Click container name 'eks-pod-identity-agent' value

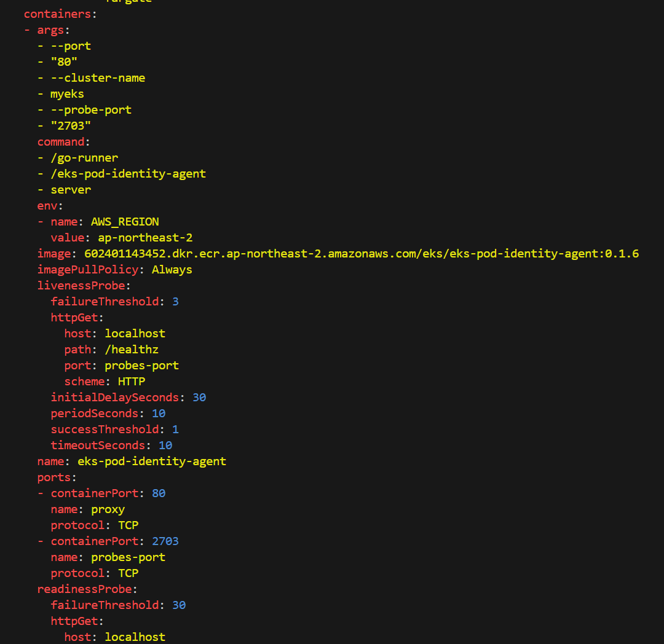152,461
